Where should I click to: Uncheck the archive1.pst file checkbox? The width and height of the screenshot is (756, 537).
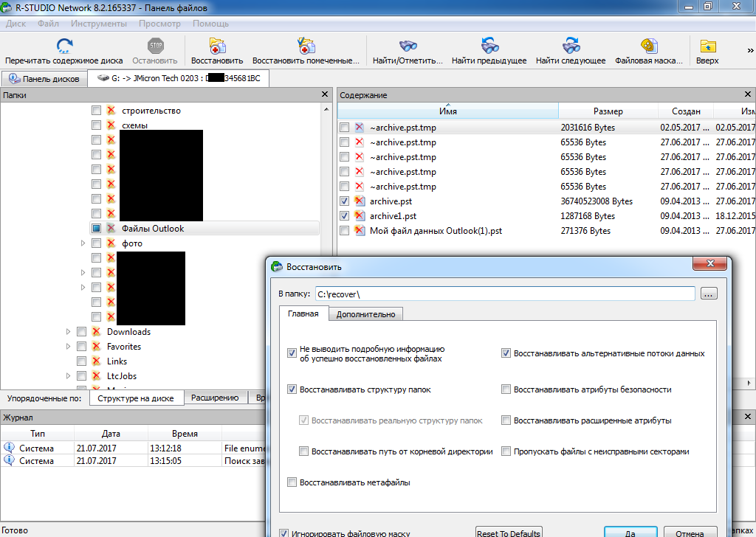[344, 216]
